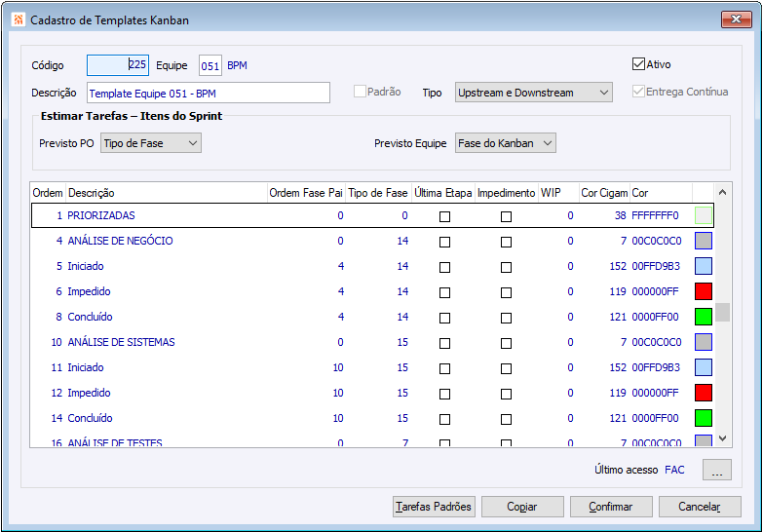The width and height of the screenshot is (763, 532).
Task: Click the table scrollbar thumb
Action: [x=723, y=313]
